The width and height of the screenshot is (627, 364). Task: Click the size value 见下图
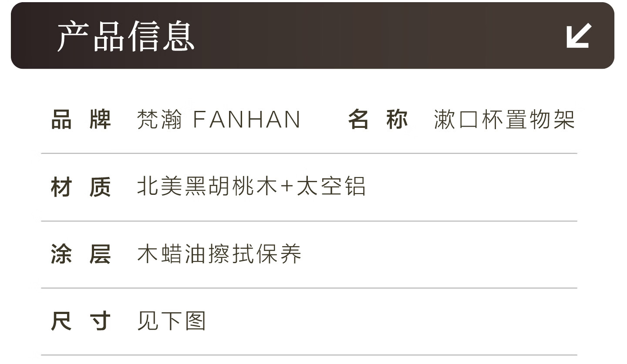coord(171,321)
